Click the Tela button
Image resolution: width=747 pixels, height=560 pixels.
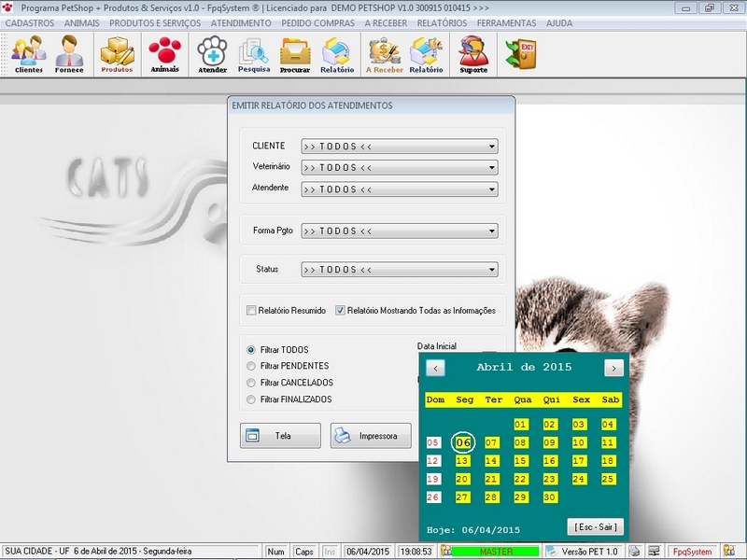[281, 436]
